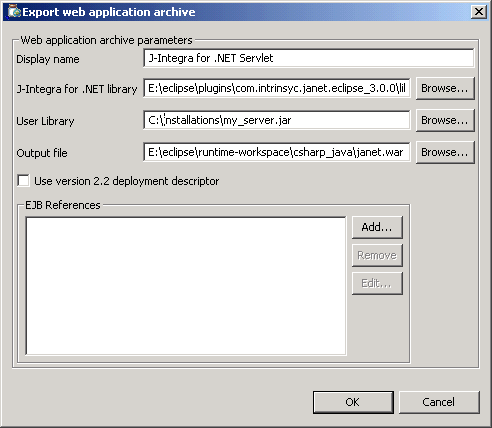The width and height of the screenshot is (492, 428).
Task: Click the disabled Remove button
Action: click(377, 256)
